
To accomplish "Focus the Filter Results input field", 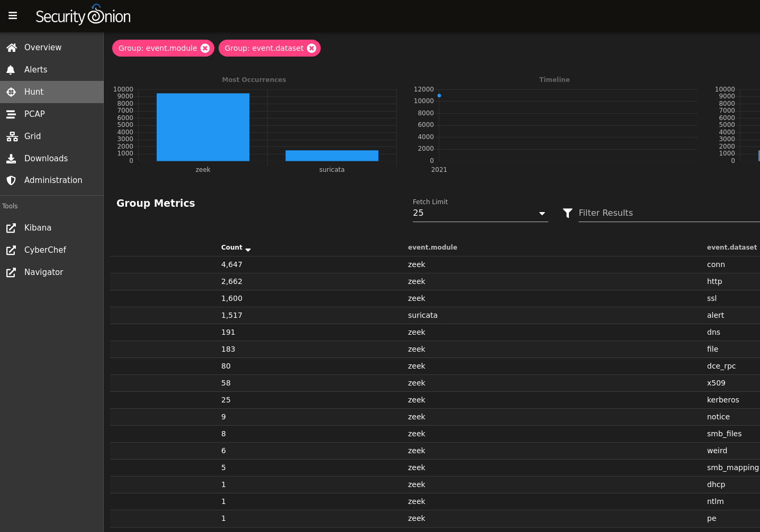I will [x=669, y=213].
